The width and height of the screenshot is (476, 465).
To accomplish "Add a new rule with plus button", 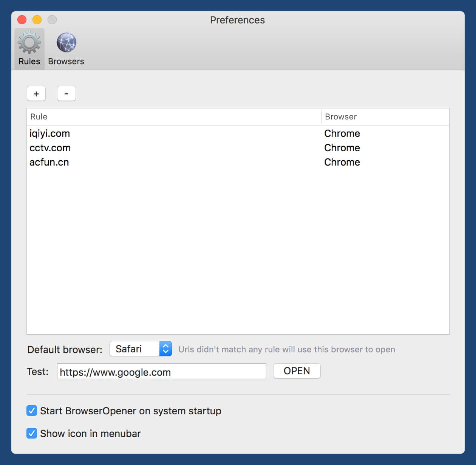I will click(x=36, y=94).
